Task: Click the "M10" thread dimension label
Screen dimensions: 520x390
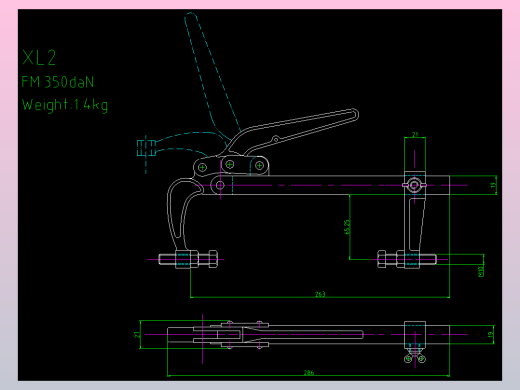Action: click(481, 271)
